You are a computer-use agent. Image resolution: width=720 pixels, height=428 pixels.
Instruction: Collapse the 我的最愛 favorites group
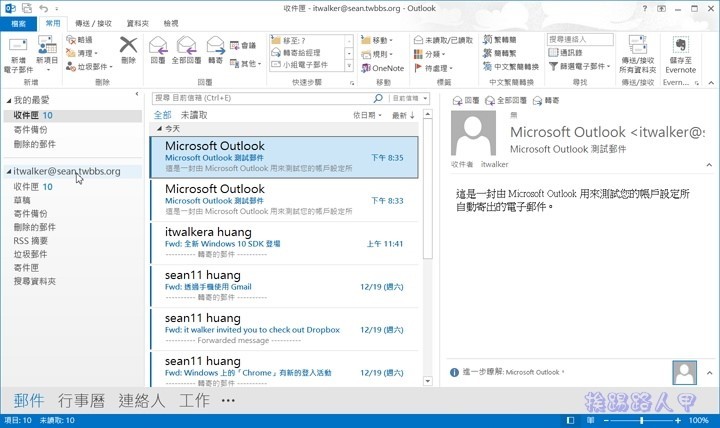coord(8,100)
